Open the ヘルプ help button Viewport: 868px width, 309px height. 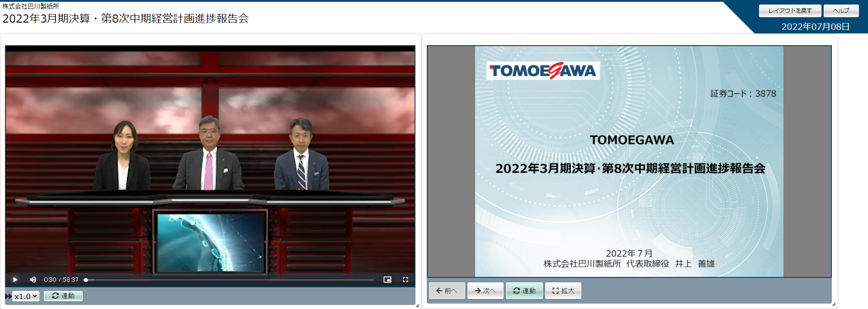click(x=841, y=11)
